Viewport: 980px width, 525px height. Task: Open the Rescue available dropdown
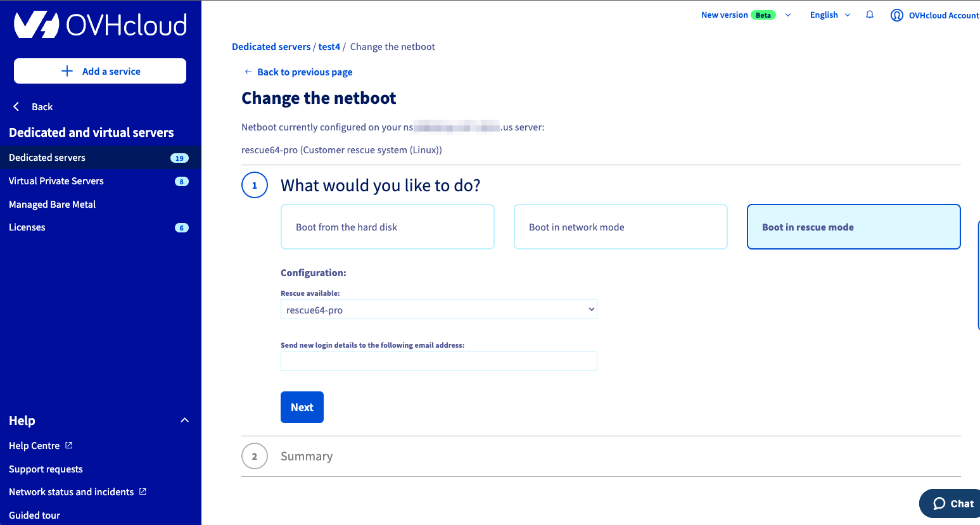[439, 310]
